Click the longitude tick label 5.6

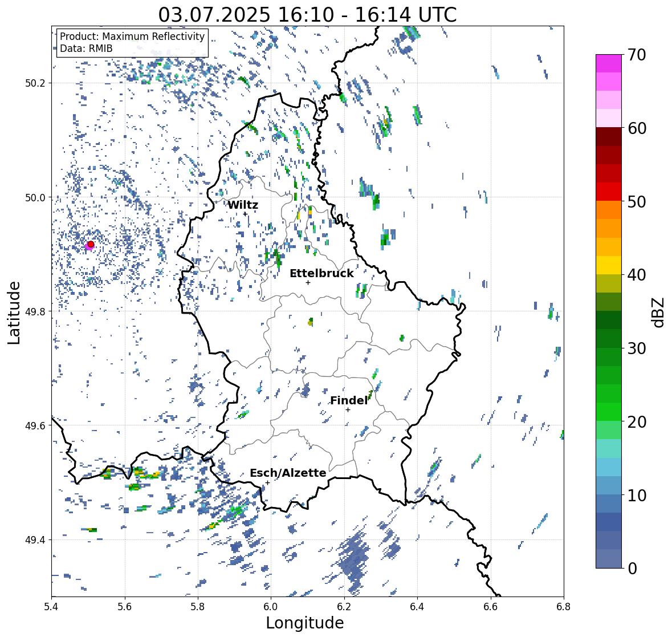[125, 606]
